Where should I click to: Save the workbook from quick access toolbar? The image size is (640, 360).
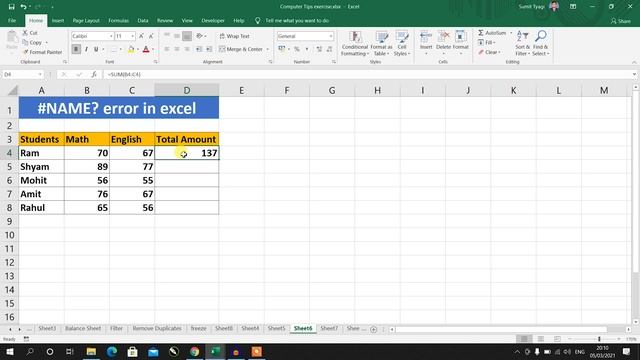pyautogui.click(x=11, y=7)
